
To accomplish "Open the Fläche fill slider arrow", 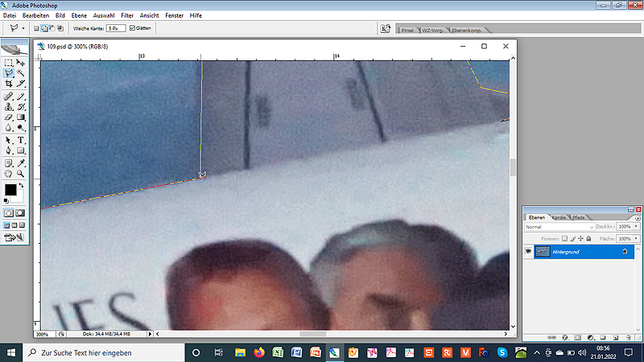I will 637,238.
